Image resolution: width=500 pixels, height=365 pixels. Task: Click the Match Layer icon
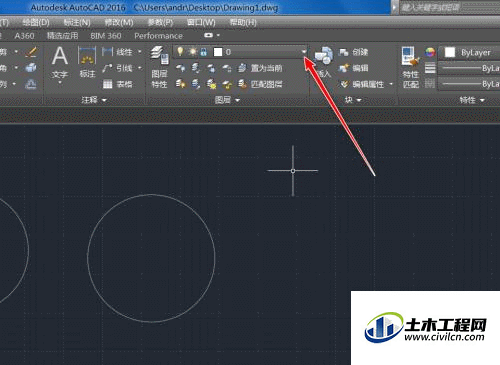(242, 84)
